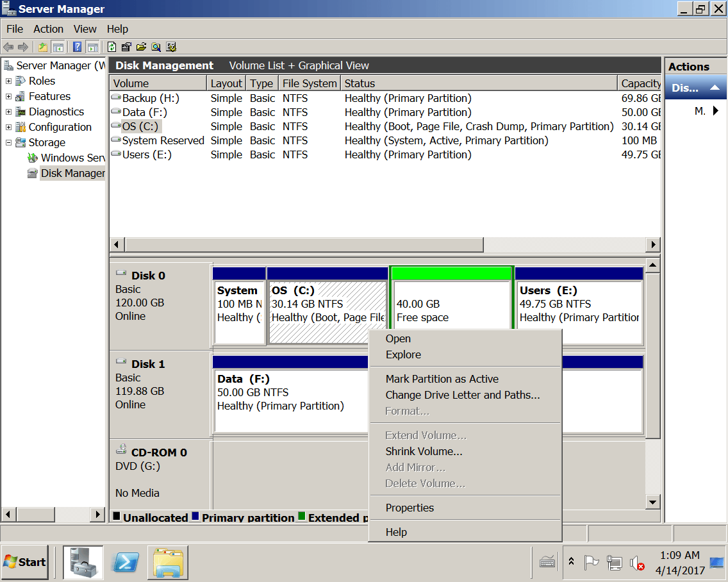Click the Up One Level folder icon
The image size is (728, 582).
pos(43,47)
